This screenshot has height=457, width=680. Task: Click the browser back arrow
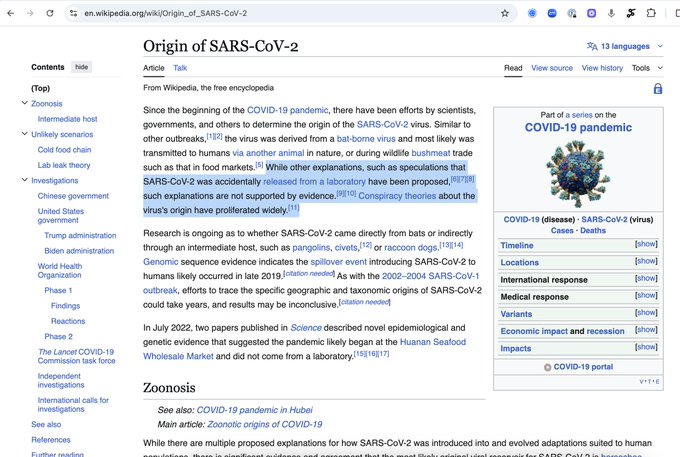point(11,13)
